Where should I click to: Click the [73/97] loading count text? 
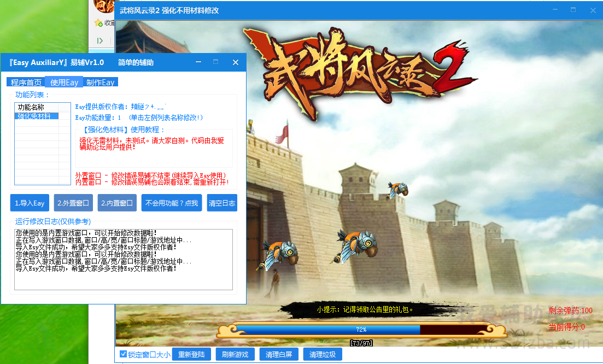361,343
